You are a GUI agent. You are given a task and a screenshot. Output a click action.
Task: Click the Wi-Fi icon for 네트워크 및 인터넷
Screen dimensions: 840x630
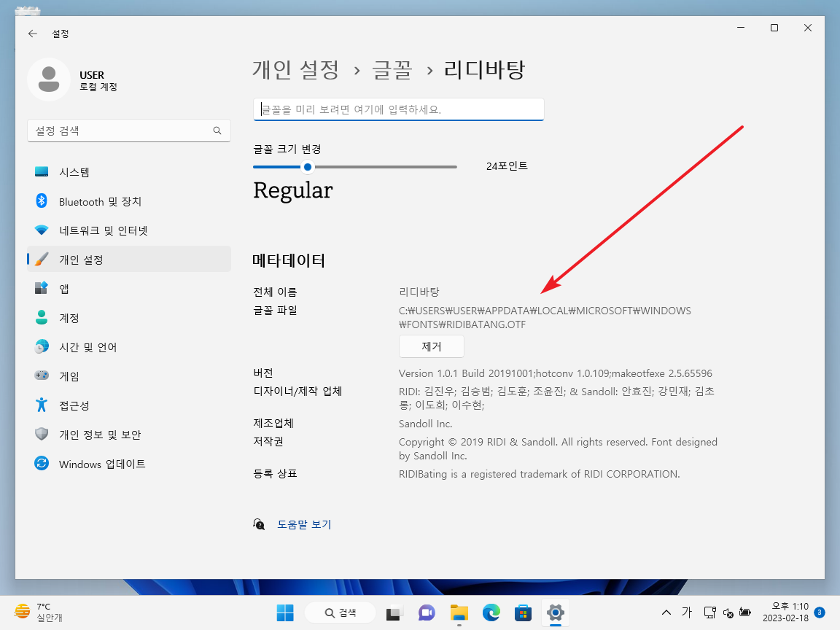pos(42,230)
